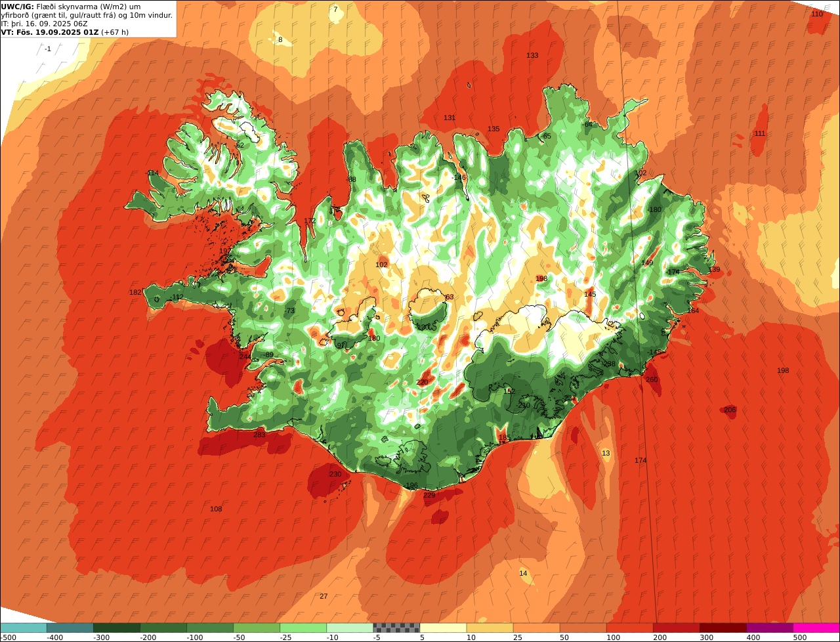Click the dark maroon legend swatch above 300
The width and height of the screenshot is (840, 642).
pos(723,628)
